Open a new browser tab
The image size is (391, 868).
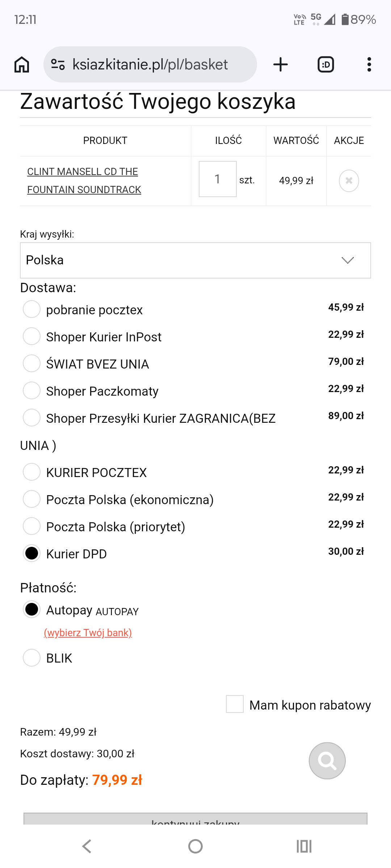point(281,65)
